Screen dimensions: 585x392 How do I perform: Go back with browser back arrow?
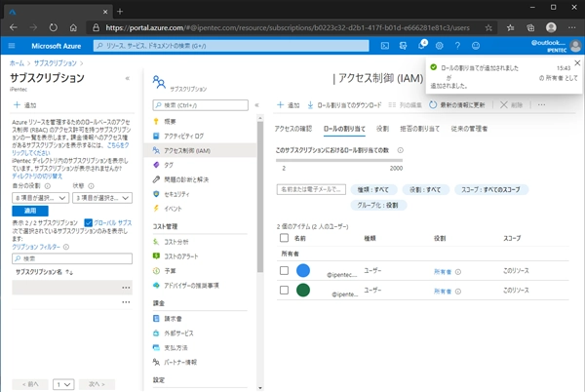point(14,27)
